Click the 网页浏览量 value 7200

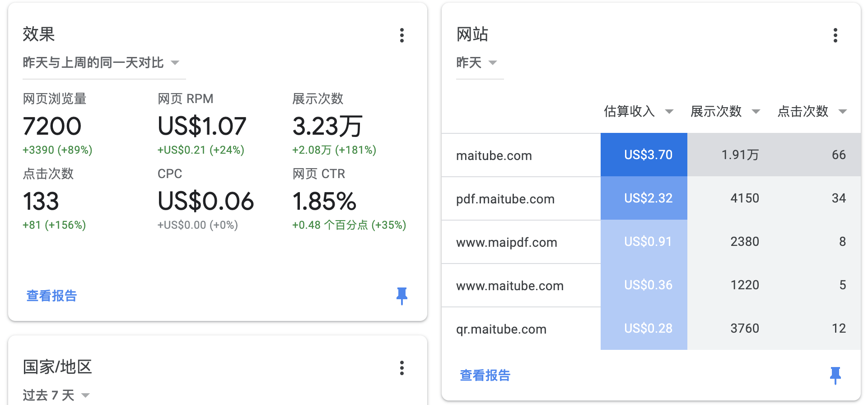tap(52, 126)
